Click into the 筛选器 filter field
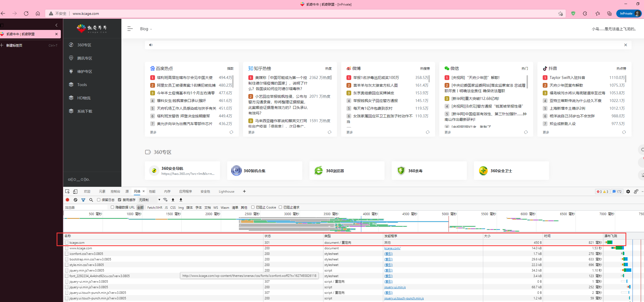Viewport: 644px width, 302px height. coord(86,207)
